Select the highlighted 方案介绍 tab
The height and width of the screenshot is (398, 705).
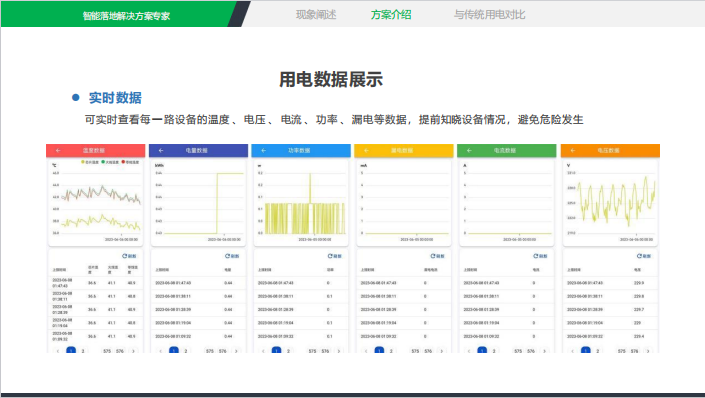click(x=391, y=15)
